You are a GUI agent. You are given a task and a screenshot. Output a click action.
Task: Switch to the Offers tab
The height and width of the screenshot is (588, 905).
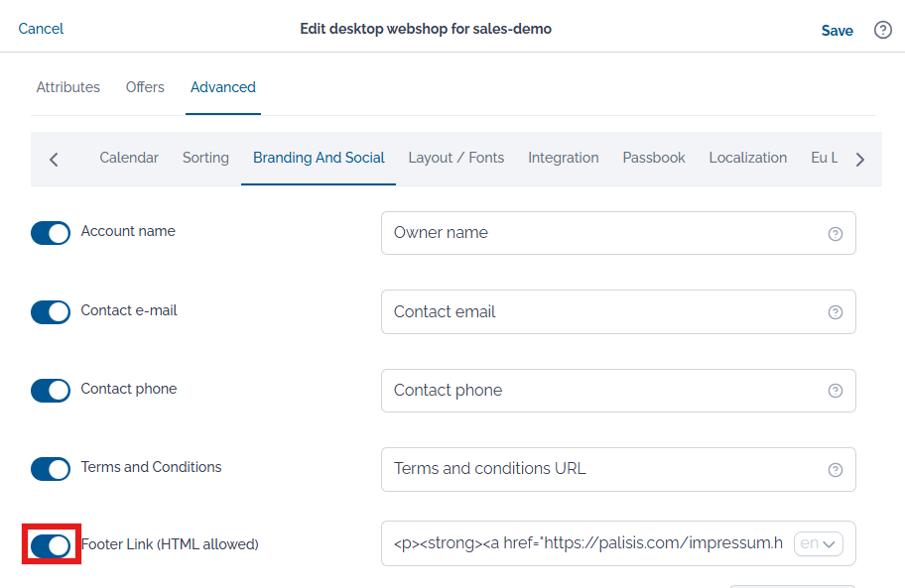(x=145, y=87)
